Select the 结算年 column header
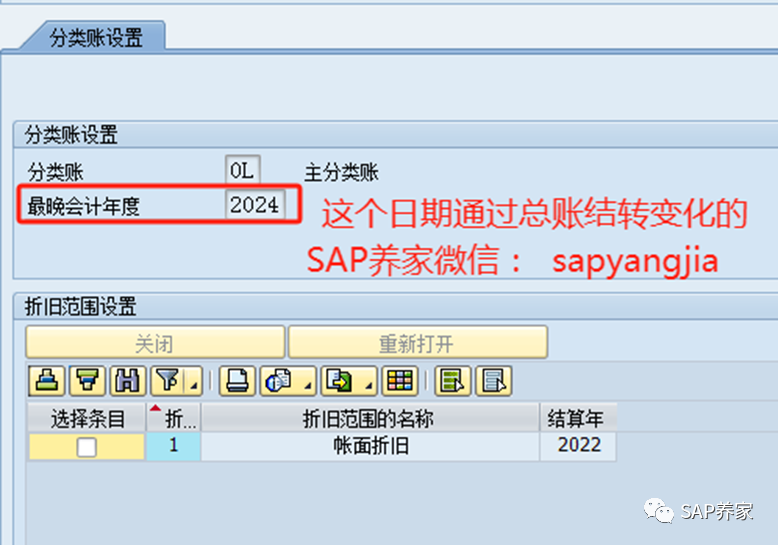The image size is (778, 545). [x=578, y=418]
